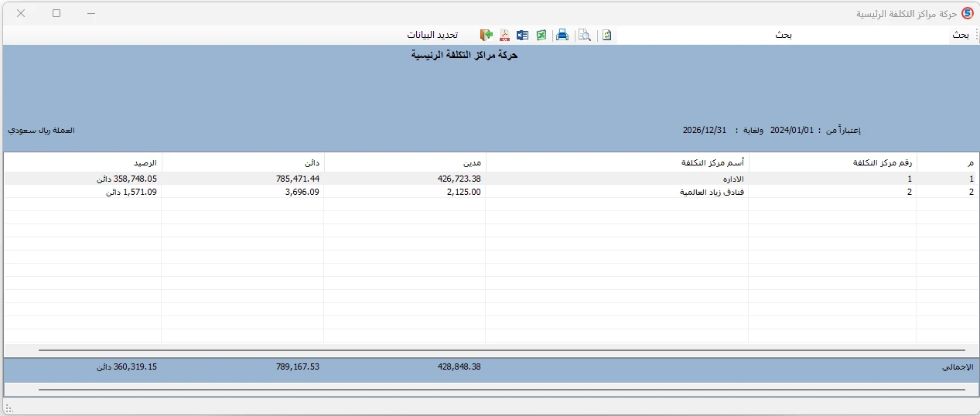This screenshot has width=980, height=416.
Task: Click the مدين column header
Action: click(405, 162)
